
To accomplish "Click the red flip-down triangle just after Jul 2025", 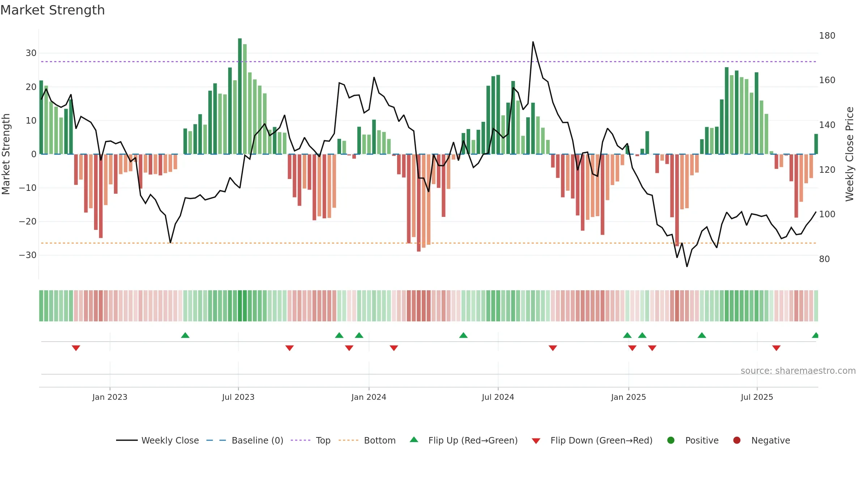I will (776, 348).
